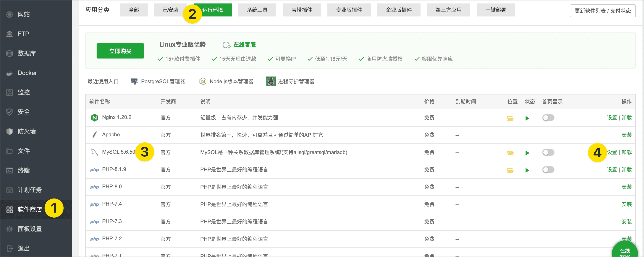
Task: Click the 面板设置 gear icon
Action: pos(10,229)
